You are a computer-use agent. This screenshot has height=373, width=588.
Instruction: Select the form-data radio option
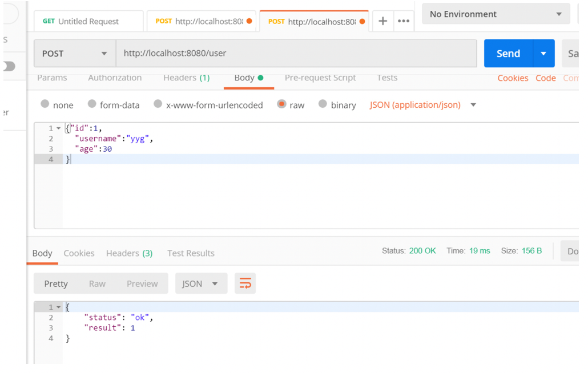(92, 104)
